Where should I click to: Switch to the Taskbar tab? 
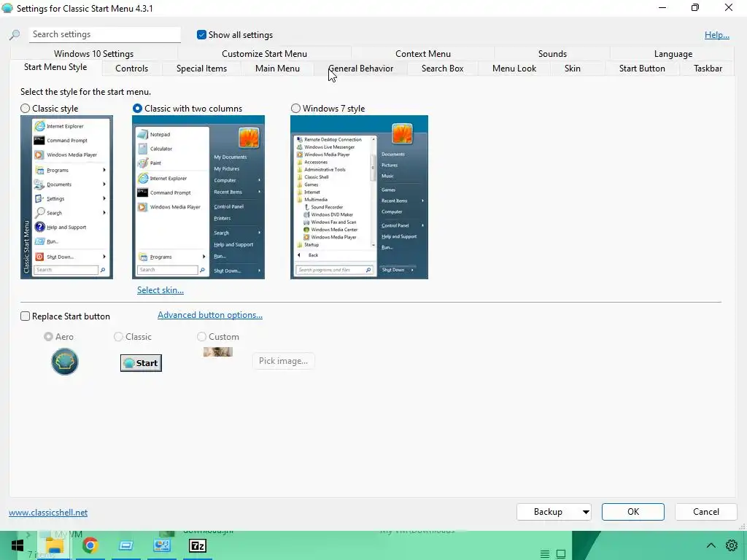coord(708,69)
